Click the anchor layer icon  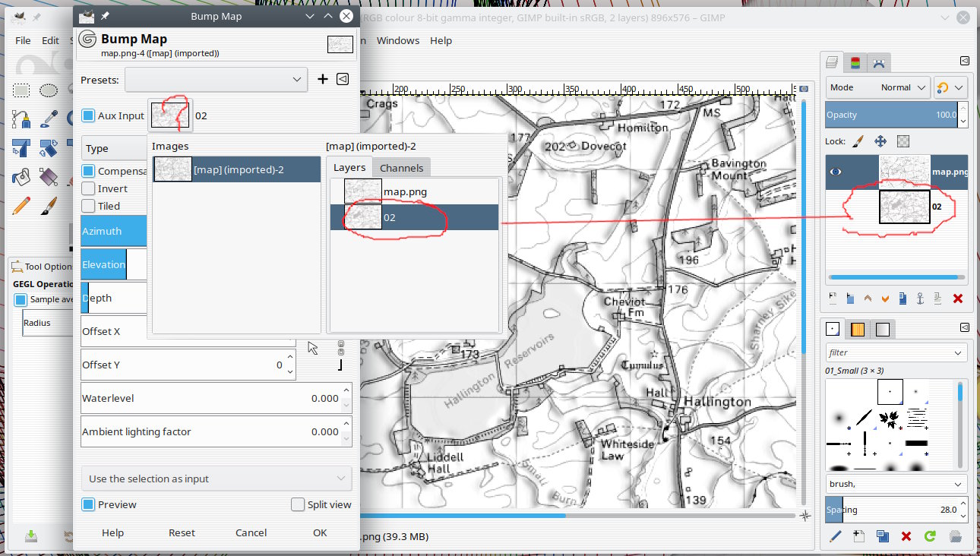pyautogui.click(x=920, y=299)
